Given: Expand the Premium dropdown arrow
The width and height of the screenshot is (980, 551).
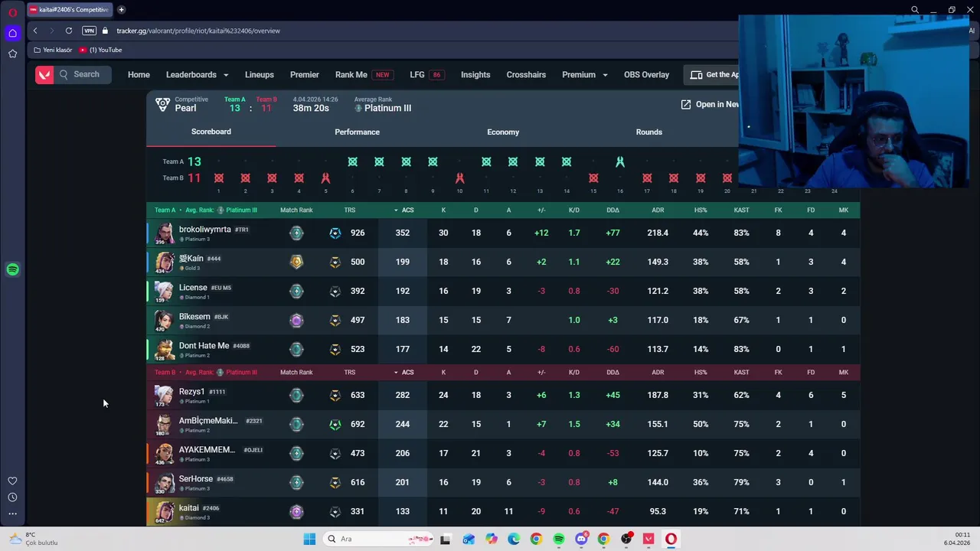Looking at the screenshot, I should click(x=605, y=75).
